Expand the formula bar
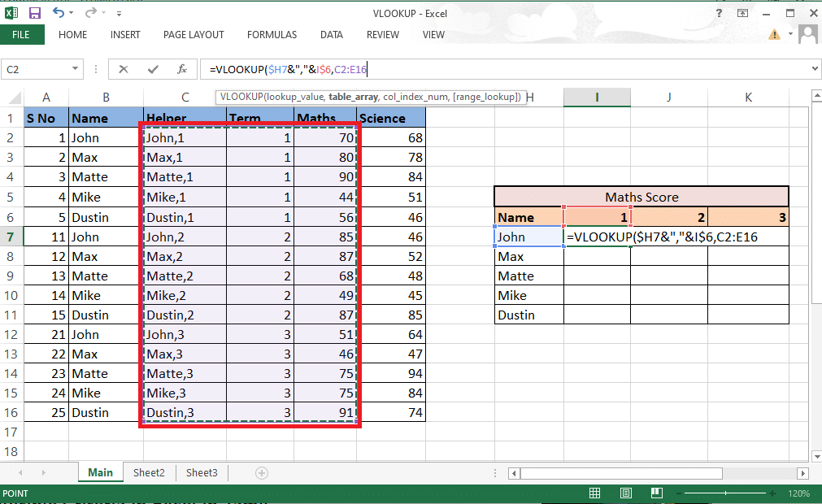 [x=815, y=68]
